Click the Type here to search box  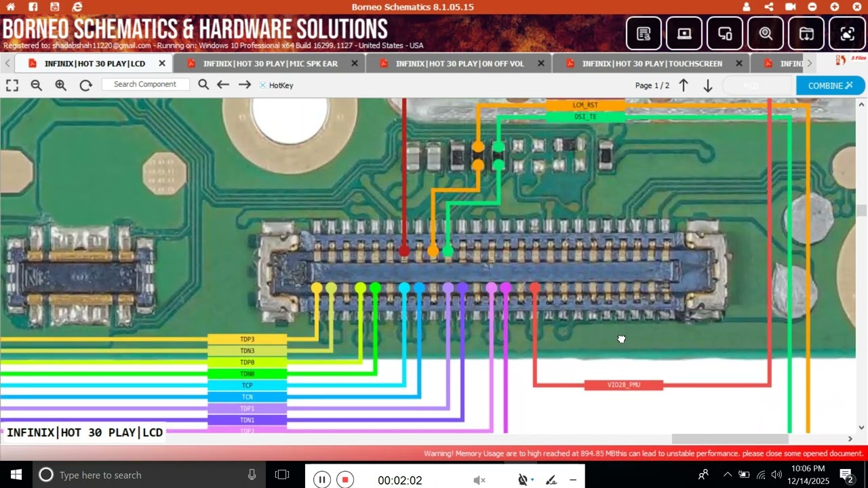coord(149,474)
